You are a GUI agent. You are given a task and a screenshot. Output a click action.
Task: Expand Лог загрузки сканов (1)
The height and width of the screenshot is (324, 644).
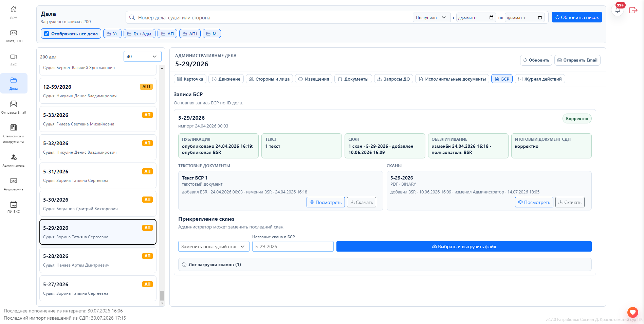tap(385, 265)
